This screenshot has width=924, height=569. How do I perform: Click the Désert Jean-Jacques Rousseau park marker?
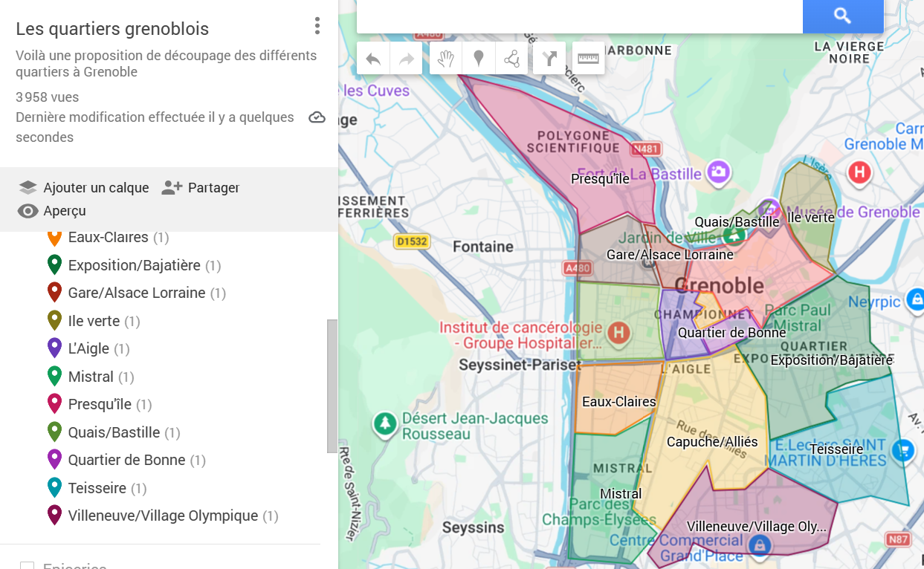(384, 424)
